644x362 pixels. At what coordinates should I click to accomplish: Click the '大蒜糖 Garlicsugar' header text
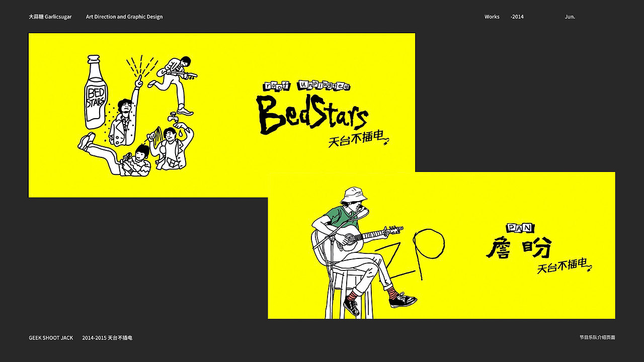tap(50, 17)
